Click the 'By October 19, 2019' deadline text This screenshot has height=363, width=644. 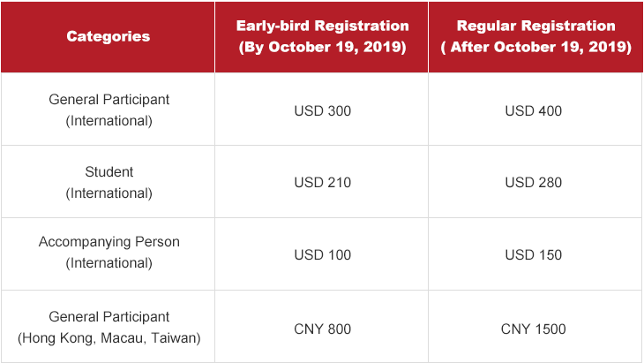point(322,47)
